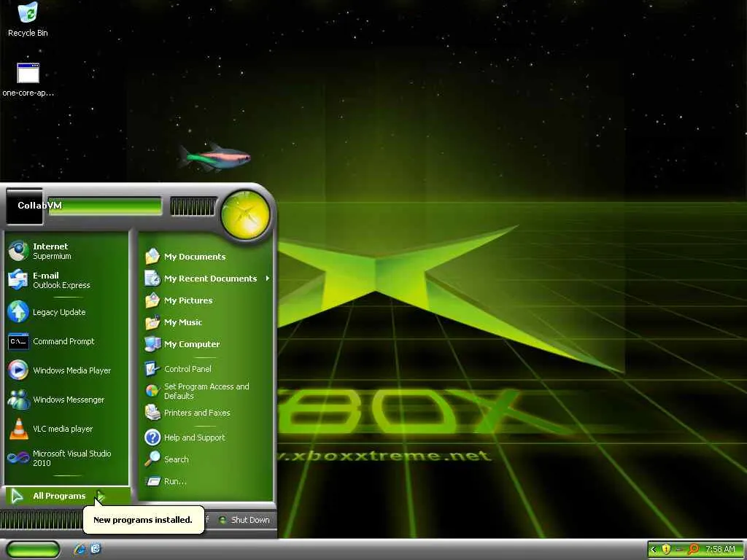Open Microsoft Visual Studio 2010
This screenshot has height=560, width=747.
pos(66,458)
